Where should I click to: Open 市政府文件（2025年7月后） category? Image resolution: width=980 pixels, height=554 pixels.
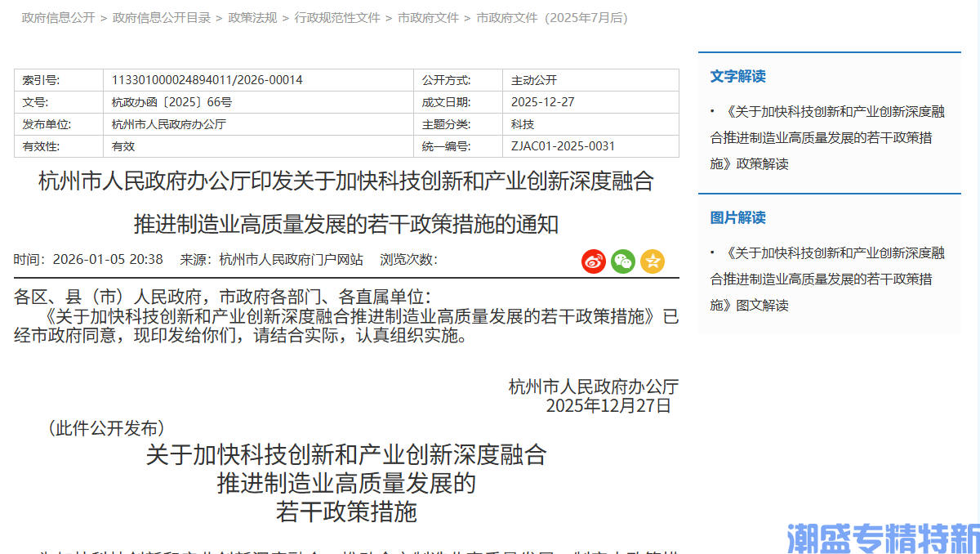pos(550,16)
